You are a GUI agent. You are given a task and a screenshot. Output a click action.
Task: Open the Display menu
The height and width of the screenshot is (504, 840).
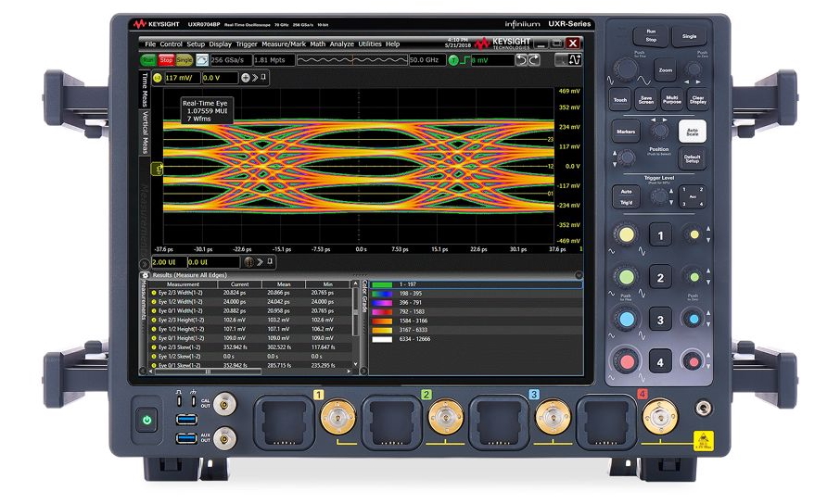[220, 44]
